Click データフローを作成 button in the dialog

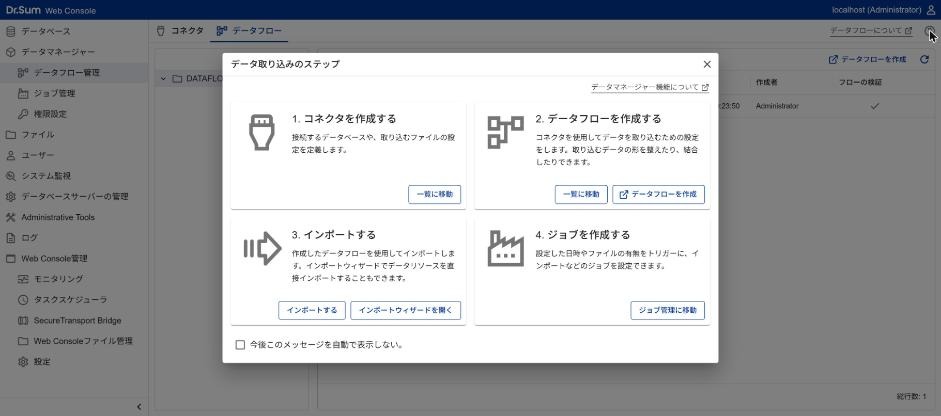[658, 194]
